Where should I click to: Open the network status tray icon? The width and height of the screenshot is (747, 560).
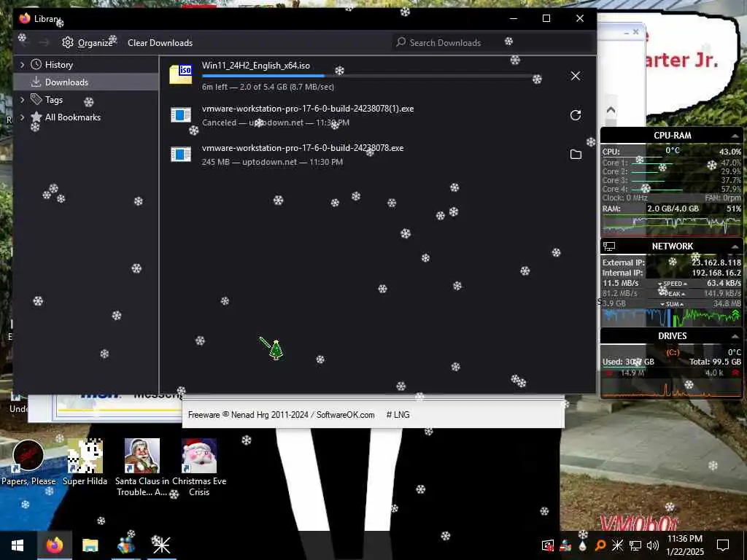click(x=635, y=545)
